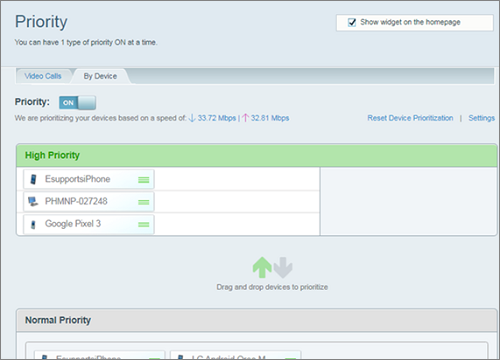Click the drag handle on PHMNP-027248

click(x=144, y=202)
